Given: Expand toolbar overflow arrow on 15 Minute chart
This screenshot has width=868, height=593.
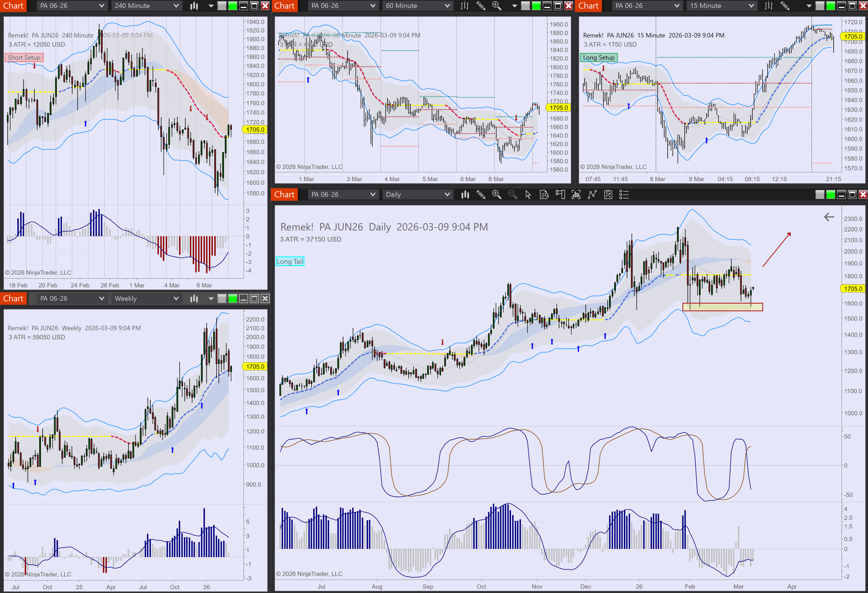Looking at the screenshot, I should pyautogui.click(x=809, y=6).
